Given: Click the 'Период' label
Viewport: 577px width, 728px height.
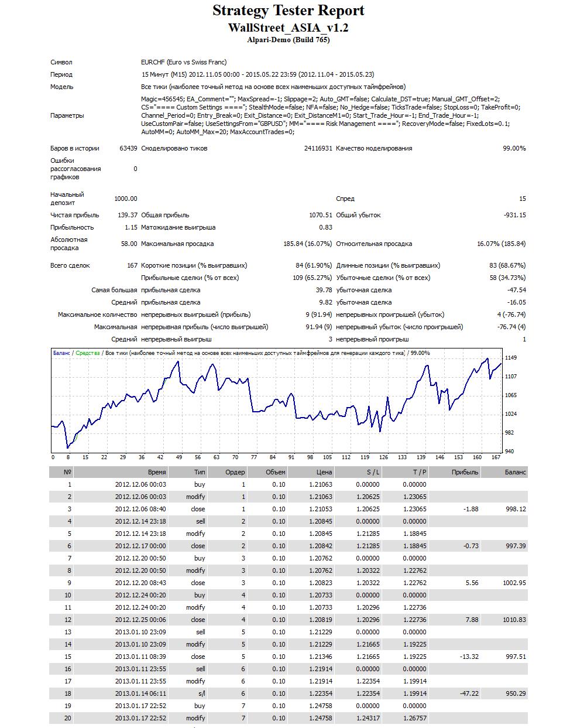Looking at the screenshot, I should click(x=61, y=74).
